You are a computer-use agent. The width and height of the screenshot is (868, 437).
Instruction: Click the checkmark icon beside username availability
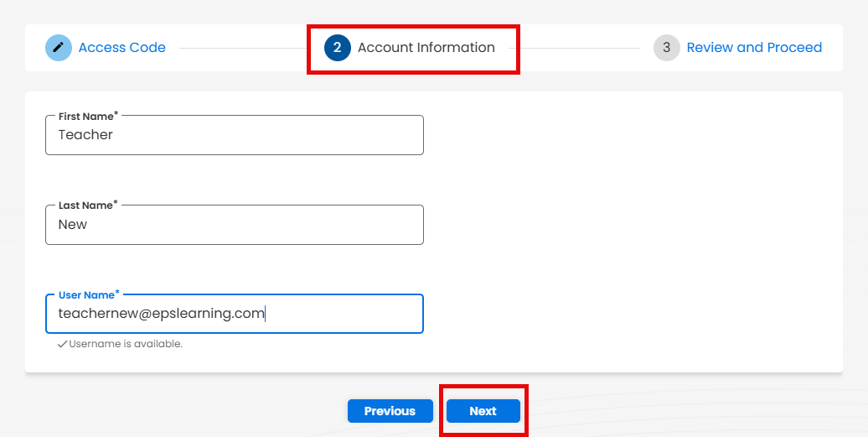point(62,344)
